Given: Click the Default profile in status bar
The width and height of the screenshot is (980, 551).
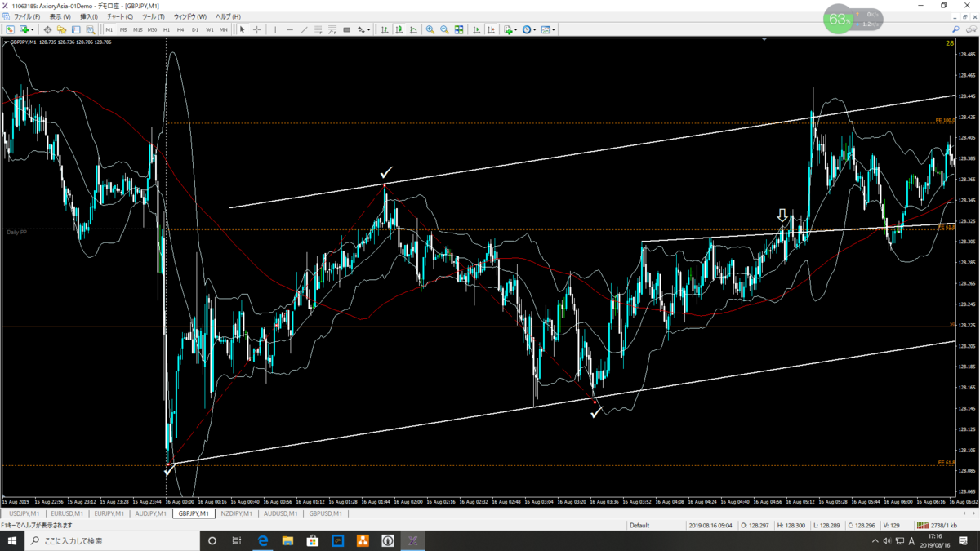Looking at the screenshot, I should point(639,525).
